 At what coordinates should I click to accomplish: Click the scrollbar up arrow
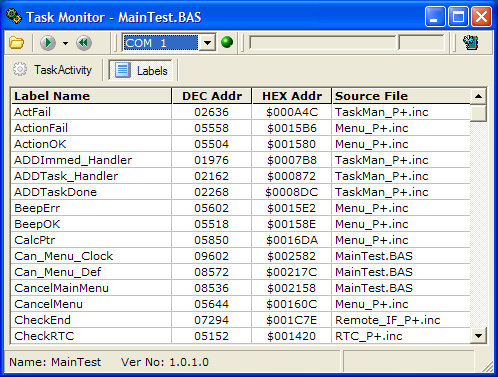click(478, 96)
